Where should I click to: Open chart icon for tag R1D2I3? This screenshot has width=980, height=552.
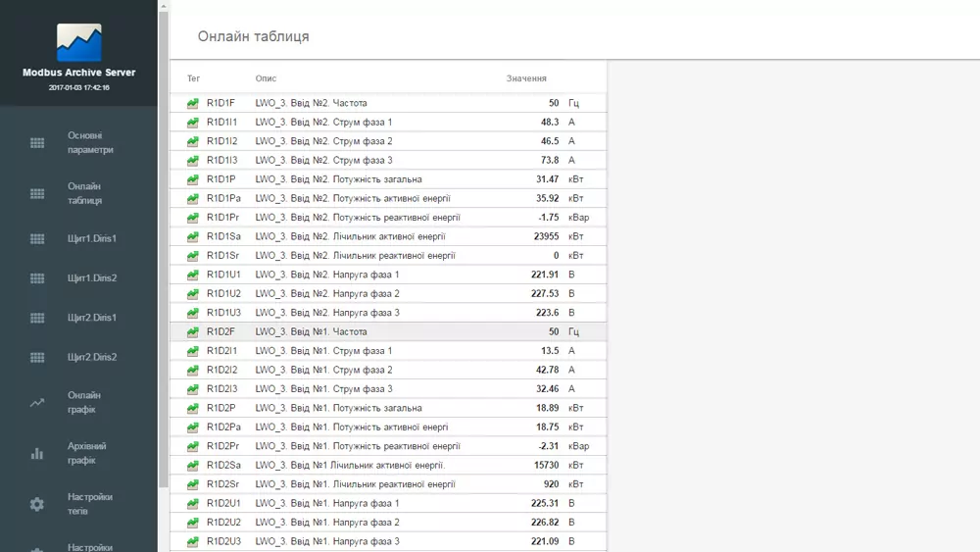click(192, 389)
